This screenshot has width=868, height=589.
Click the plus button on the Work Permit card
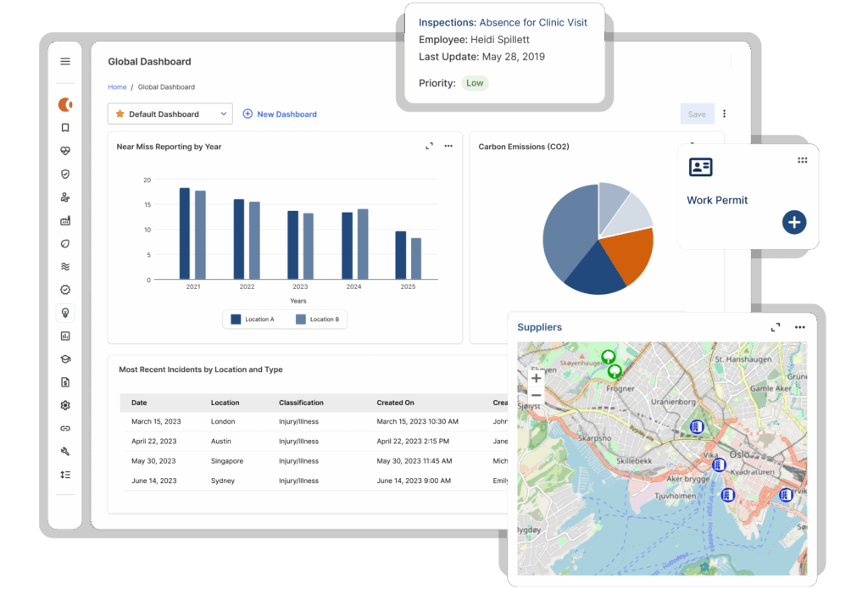tap(793, 222)
